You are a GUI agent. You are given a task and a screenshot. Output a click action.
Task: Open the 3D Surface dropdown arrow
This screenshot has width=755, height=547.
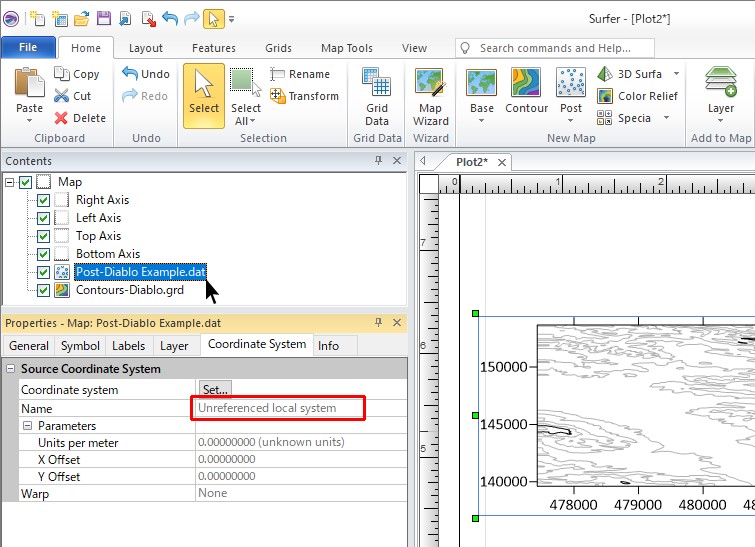click(676, 74)
